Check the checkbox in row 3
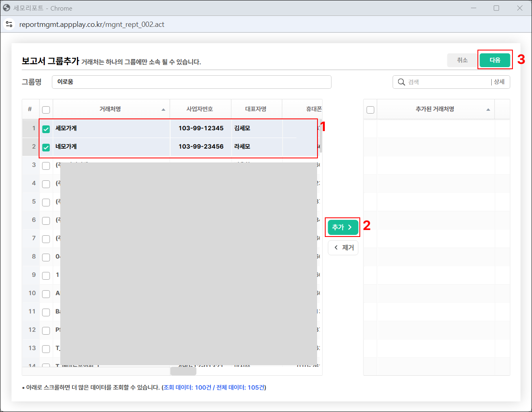Image resolution: width=532 pixels, height=412 pixels. 46,166
